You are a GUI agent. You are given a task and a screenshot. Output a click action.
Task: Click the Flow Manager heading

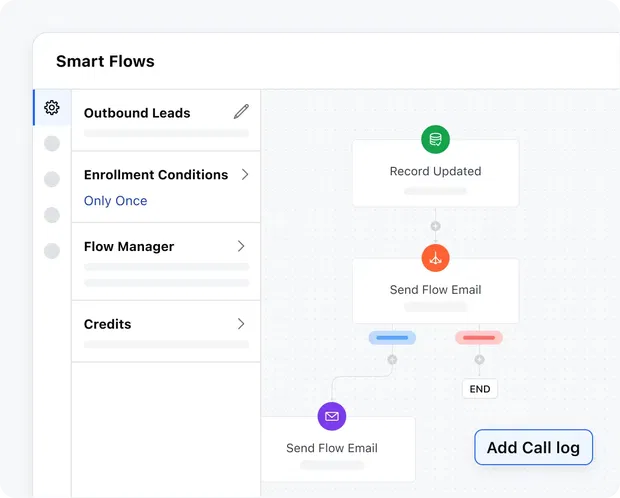point(129,246)
